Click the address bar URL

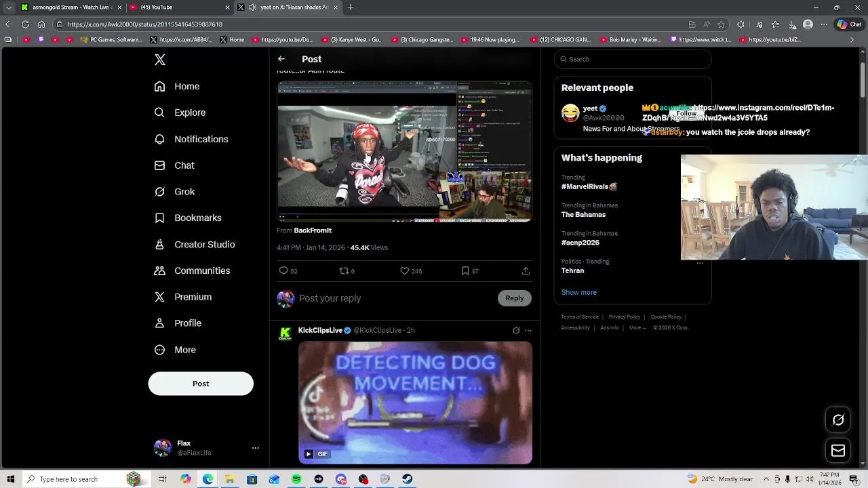(145, 24)
